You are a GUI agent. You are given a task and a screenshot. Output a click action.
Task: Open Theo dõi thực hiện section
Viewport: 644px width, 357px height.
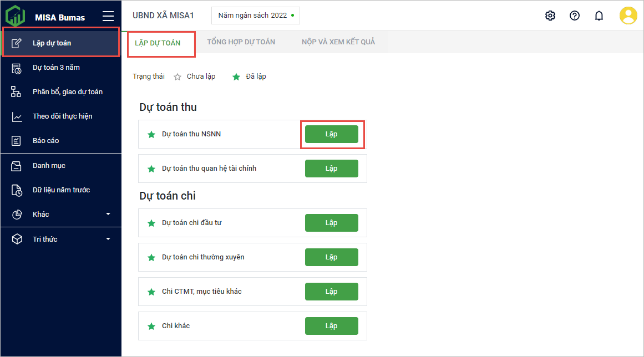tap(62, 116)
